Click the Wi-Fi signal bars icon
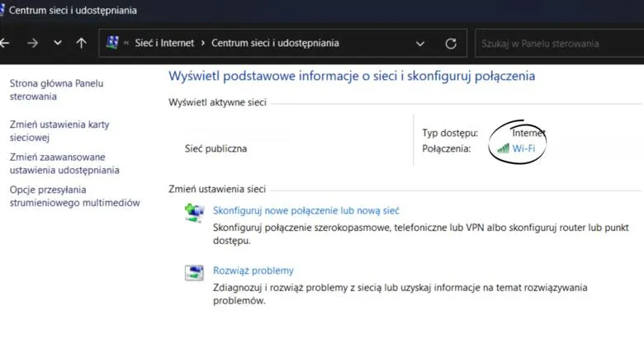Screen dimensions: 644x362 pos(503,148)
